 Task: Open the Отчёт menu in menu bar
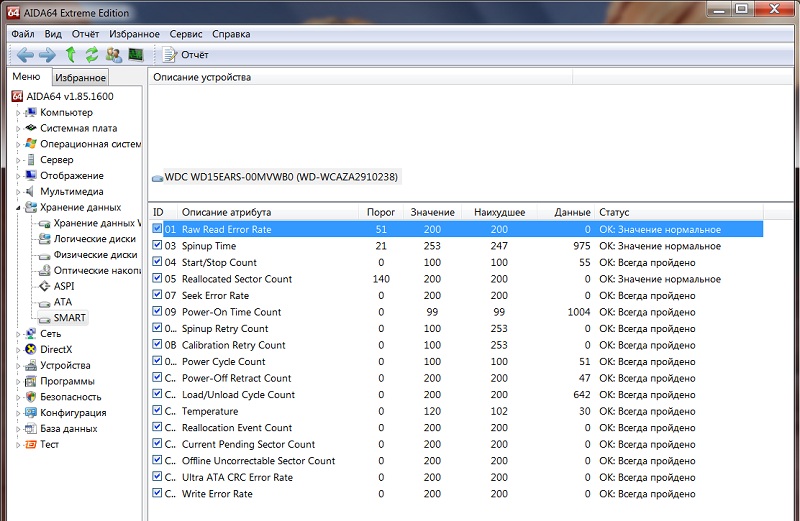85,34
